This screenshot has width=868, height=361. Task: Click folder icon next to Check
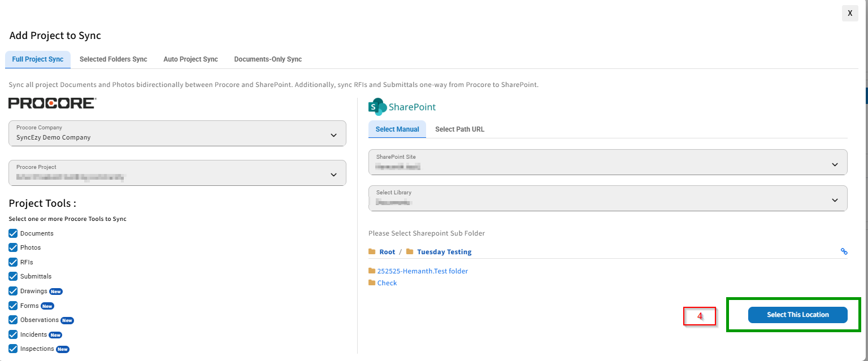(x=372, y=282)
